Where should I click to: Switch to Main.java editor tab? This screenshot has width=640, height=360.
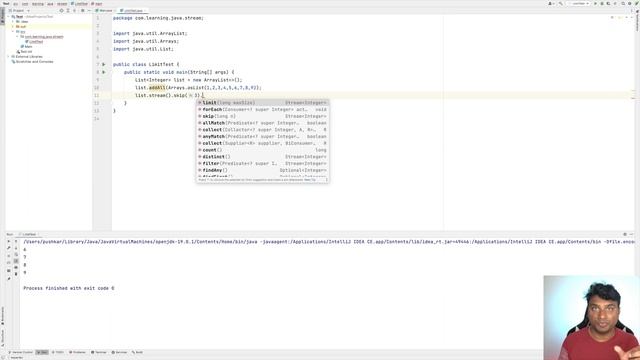(104, 11)
